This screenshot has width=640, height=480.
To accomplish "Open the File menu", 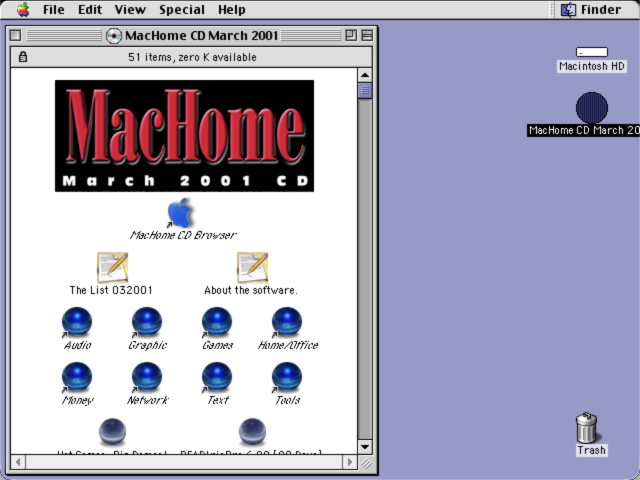I will click(53, 9).
